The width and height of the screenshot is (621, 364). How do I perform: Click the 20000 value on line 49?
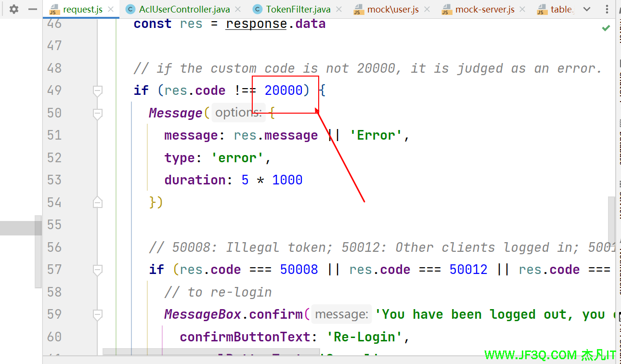(284, 91)
